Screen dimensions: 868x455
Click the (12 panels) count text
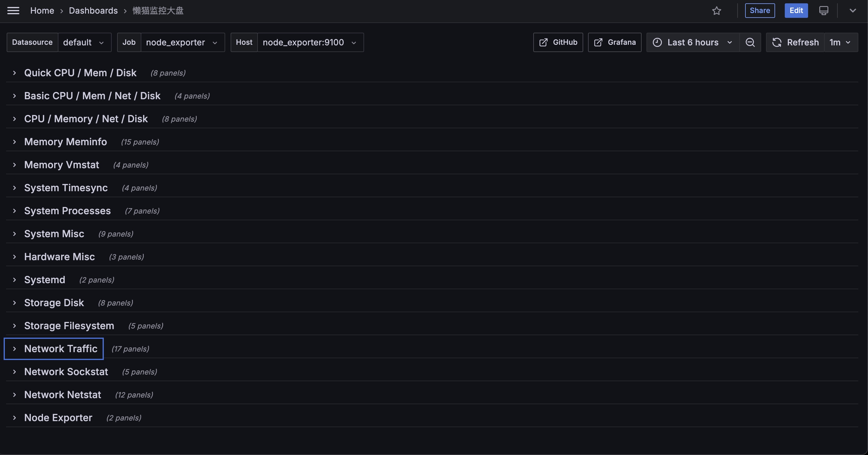click(x=134, y=395)
